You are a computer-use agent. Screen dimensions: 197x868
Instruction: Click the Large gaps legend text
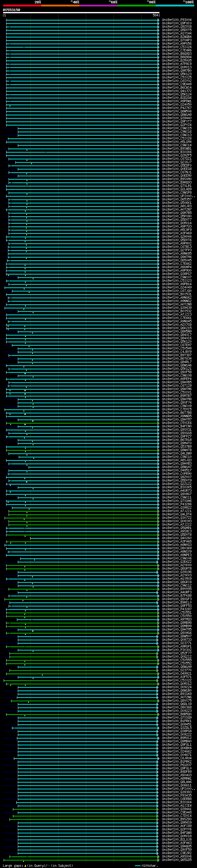coord(38,866)
